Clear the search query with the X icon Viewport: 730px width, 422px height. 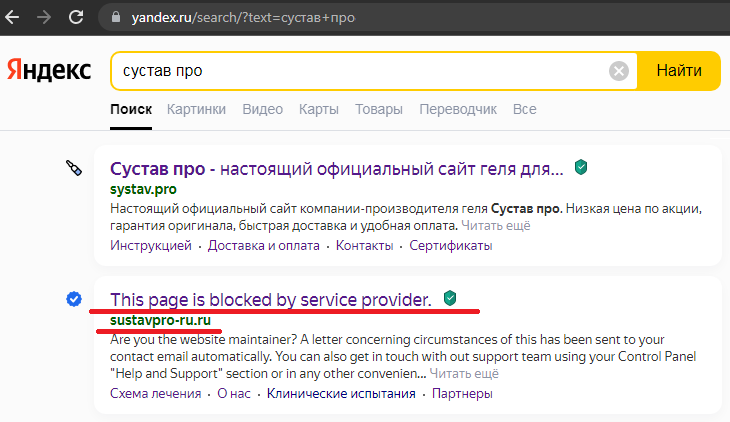tap(619, 71)
